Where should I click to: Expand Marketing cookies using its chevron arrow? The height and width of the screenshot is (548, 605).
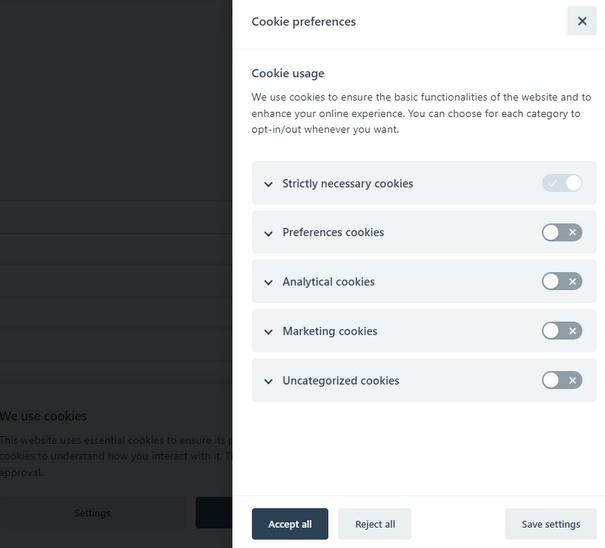click(268, 332)
